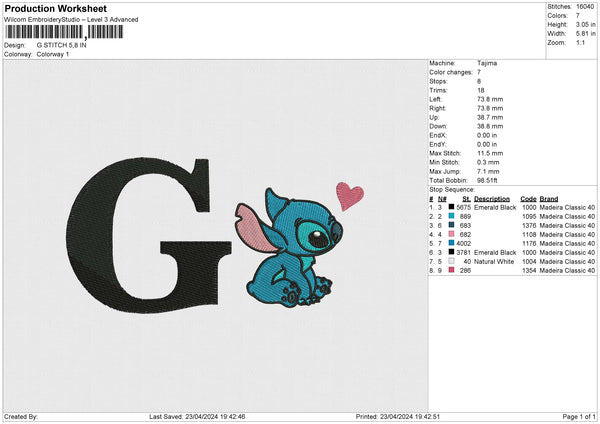The image size is (600, 424).
Task: Click stitch count '683' in row 3
Action: [x=465, y=225]
